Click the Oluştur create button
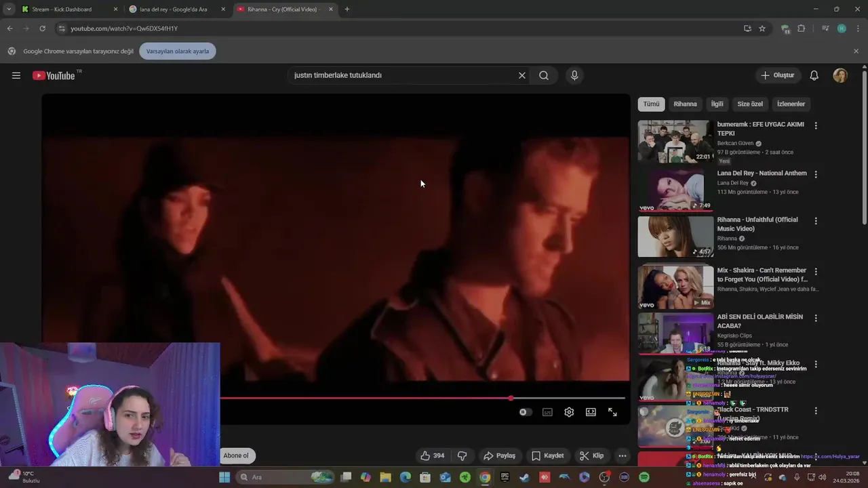The image size is (868, 488). coord(777,75)
